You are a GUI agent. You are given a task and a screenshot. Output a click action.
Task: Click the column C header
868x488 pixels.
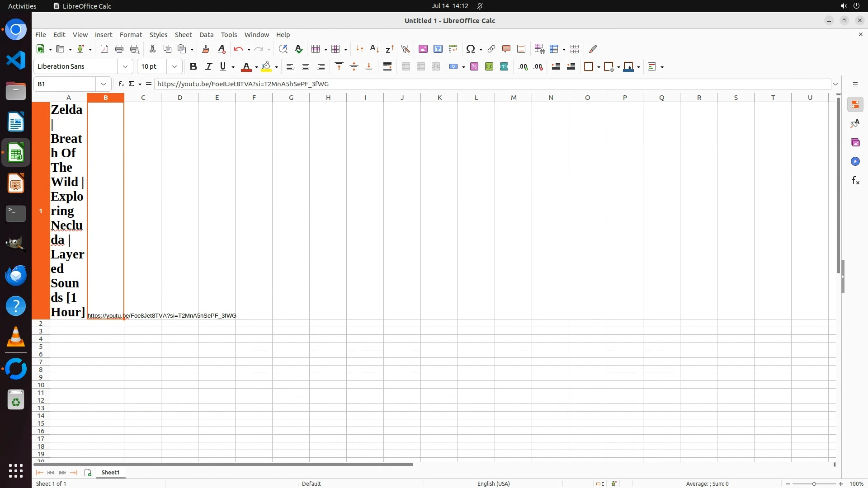pos(143,98)
